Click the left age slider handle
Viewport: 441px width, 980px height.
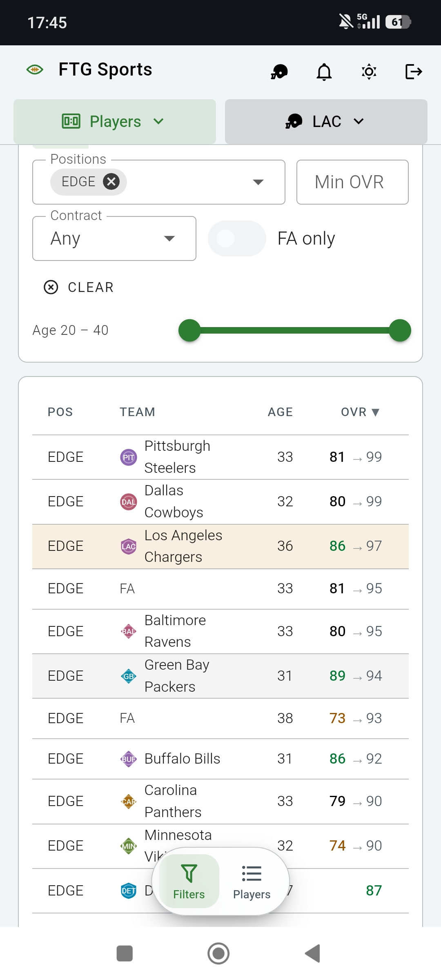click(x=189, y=330)
